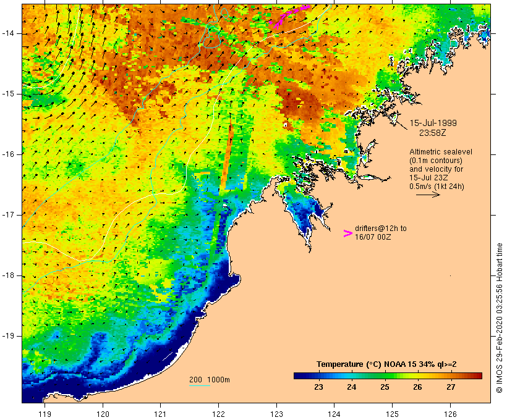Click the magenta drifter legend marker
507x420 pixels.
pos(347,233)
